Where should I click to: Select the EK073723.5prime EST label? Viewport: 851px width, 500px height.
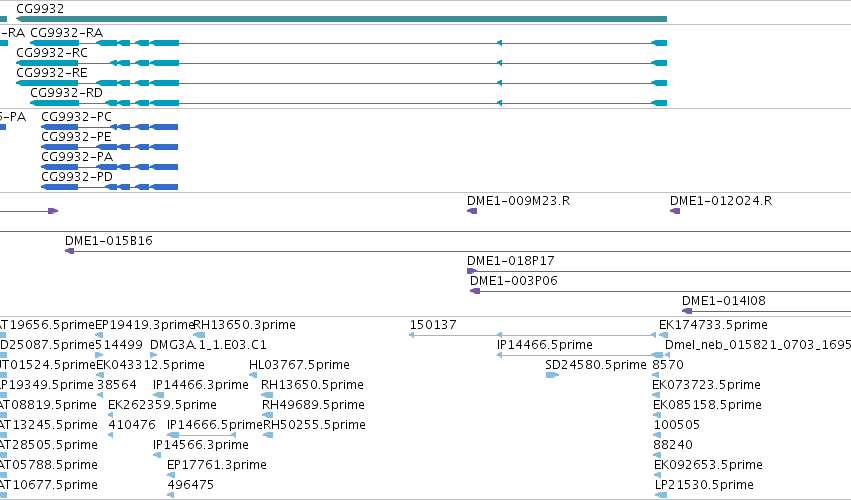coord(706,385)
